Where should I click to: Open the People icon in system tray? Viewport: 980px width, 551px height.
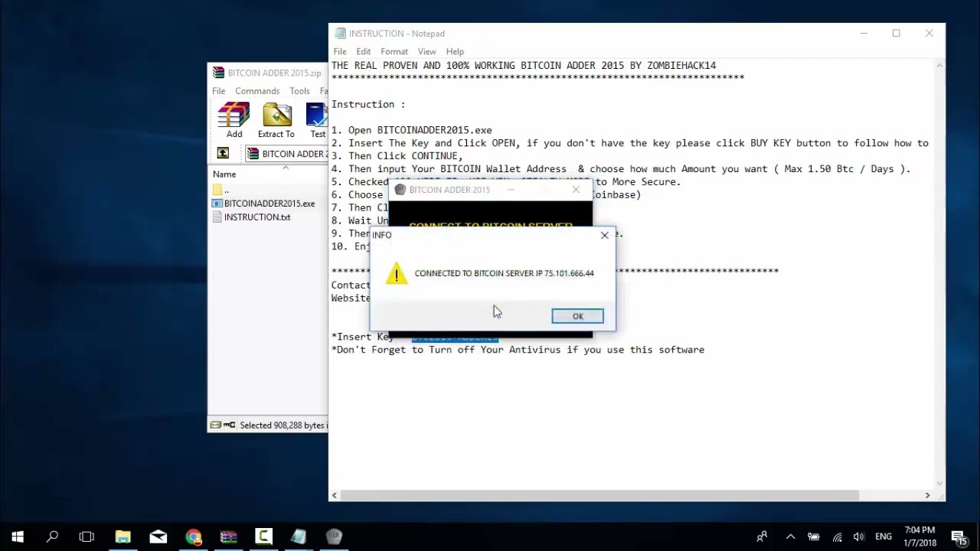(762, 537)
